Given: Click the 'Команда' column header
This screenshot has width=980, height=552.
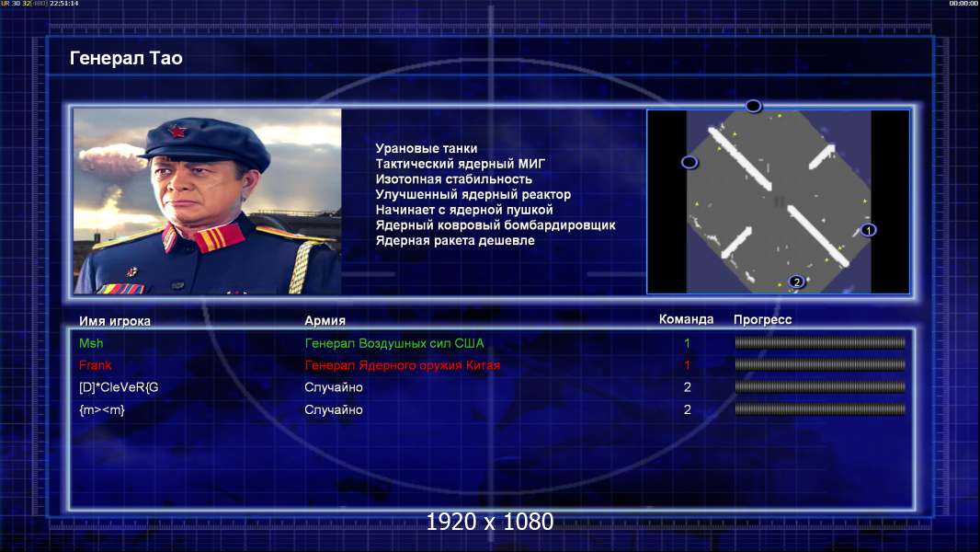Looking at the screenshot, I should (x=686, y=319).
